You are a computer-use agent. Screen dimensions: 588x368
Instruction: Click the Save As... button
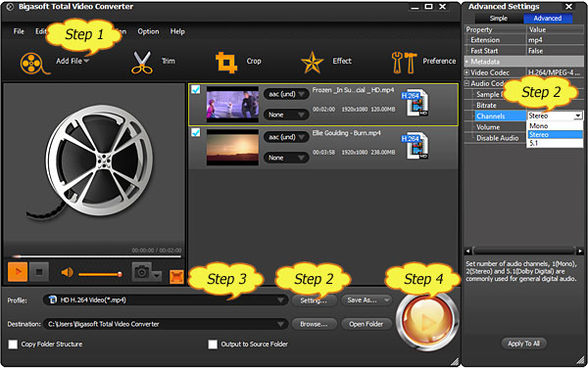366,300
